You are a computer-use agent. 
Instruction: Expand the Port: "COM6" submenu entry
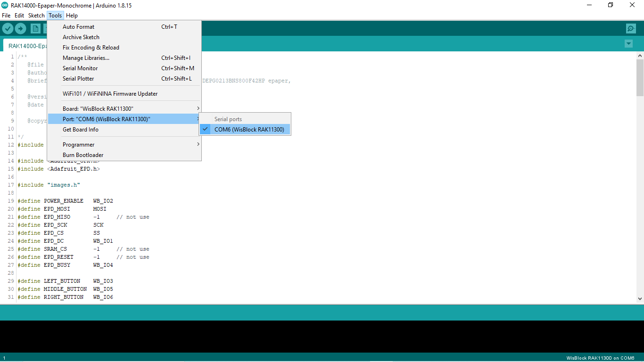[x=124, y=119]
